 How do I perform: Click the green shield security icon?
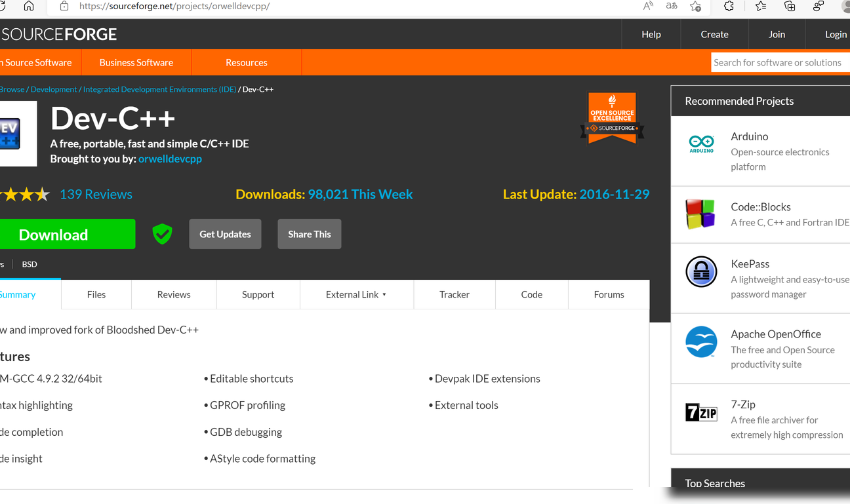point(162,233)
